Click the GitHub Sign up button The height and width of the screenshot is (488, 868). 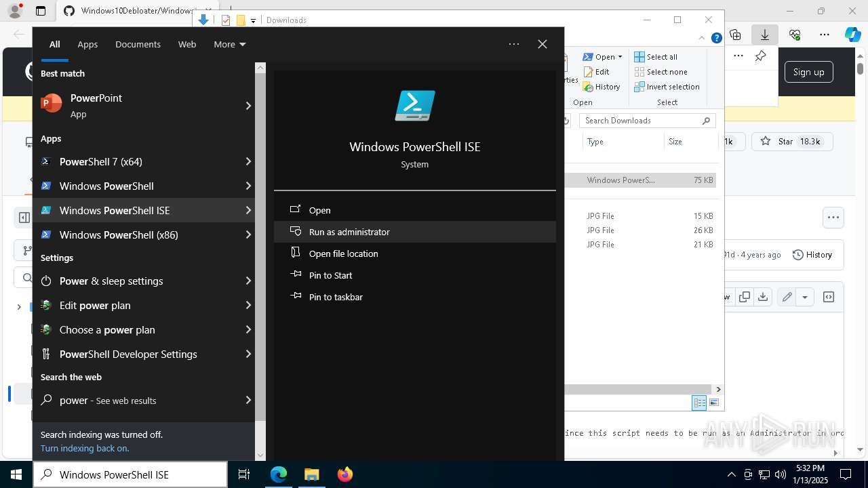click(808, 72)
